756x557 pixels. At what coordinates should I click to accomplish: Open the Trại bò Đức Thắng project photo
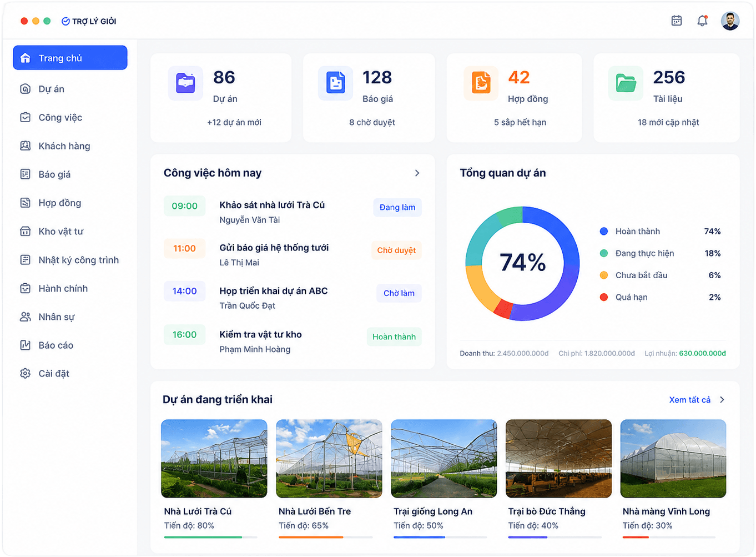[558, 459]
